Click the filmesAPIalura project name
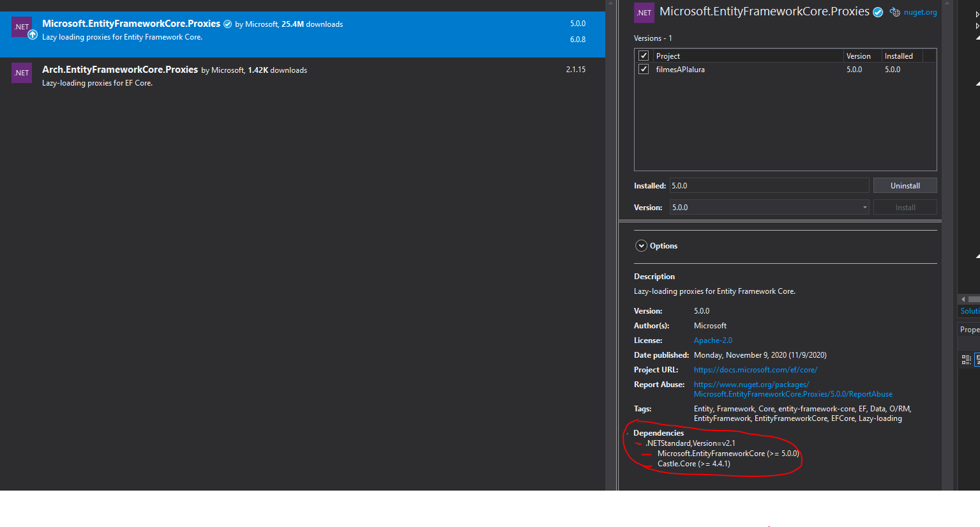Screen dimensions: 980x527 point(680,70)
